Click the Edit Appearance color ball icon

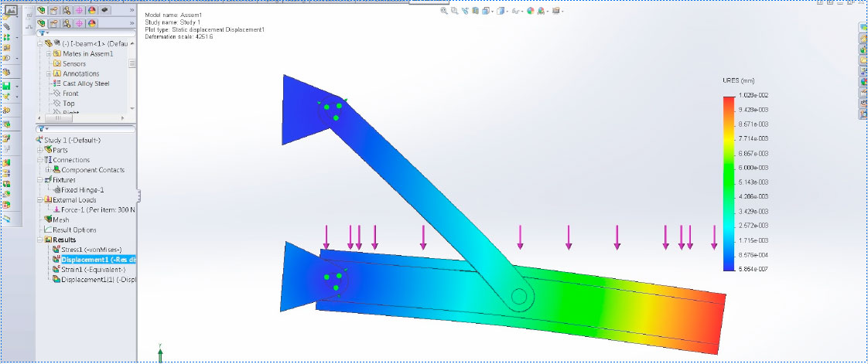tap(531, 12)
